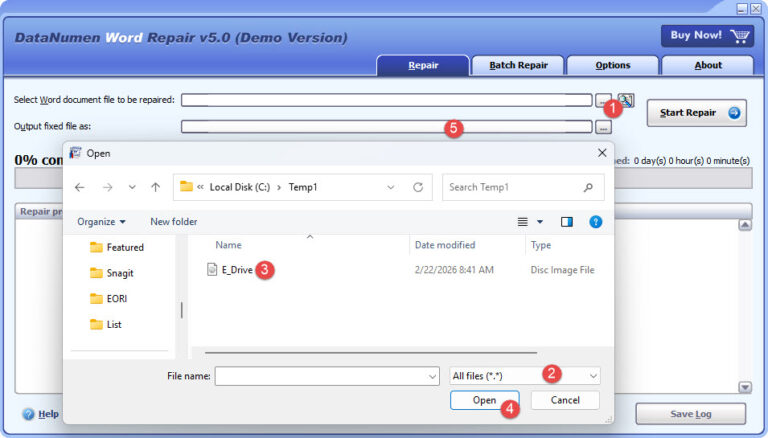The image size is (768, 438).
Task: Click Temp1 in the address path
Action: (303, 187)
